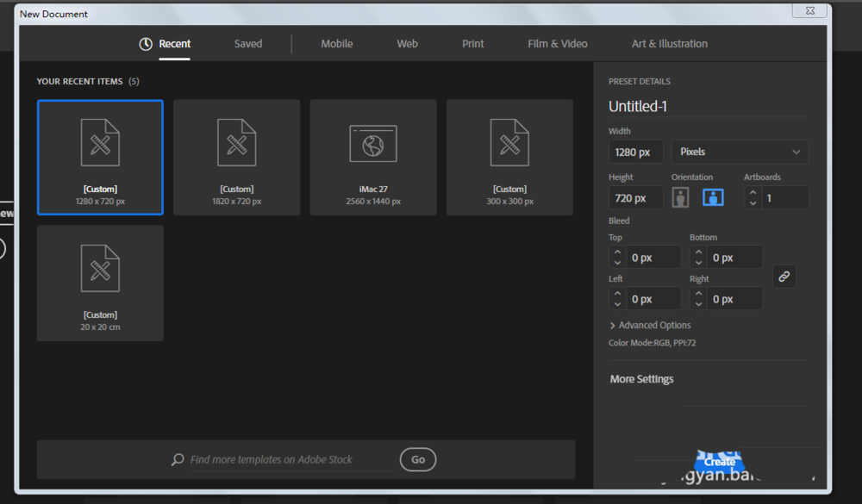The image size is (862, 504).
Task: Open the Mobile tab
Action: coord(336,44)
